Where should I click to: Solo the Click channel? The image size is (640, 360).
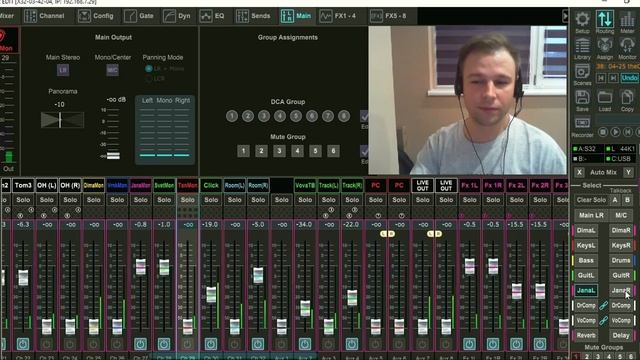tap(211, 200)
